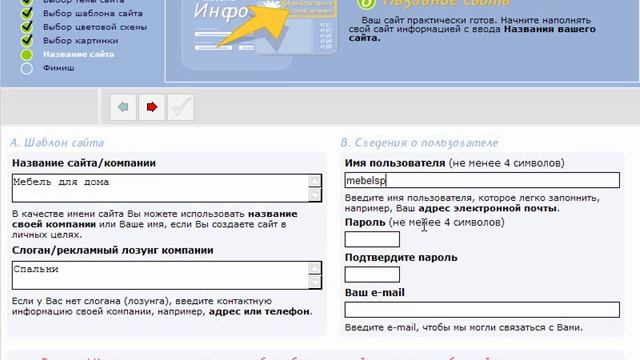Click green circle beside 'Название сайта'
The width and height of the screenshot is (640, 360).
(27, 54)
